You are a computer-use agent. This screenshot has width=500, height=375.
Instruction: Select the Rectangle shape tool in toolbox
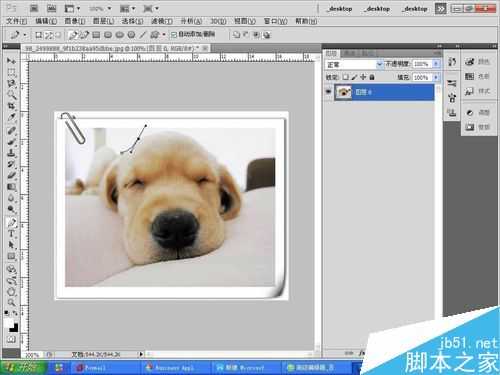[11, 256]
